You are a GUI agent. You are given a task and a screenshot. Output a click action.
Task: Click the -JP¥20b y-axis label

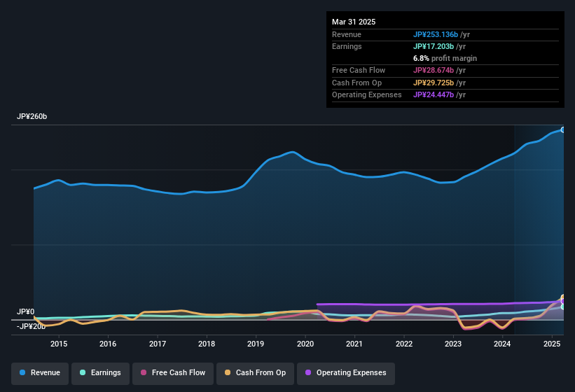[32, 326]
